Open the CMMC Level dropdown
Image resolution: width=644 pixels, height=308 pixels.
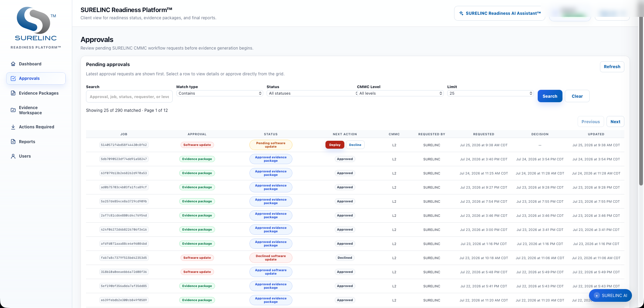pyautogui.click(x=400, y=93)
